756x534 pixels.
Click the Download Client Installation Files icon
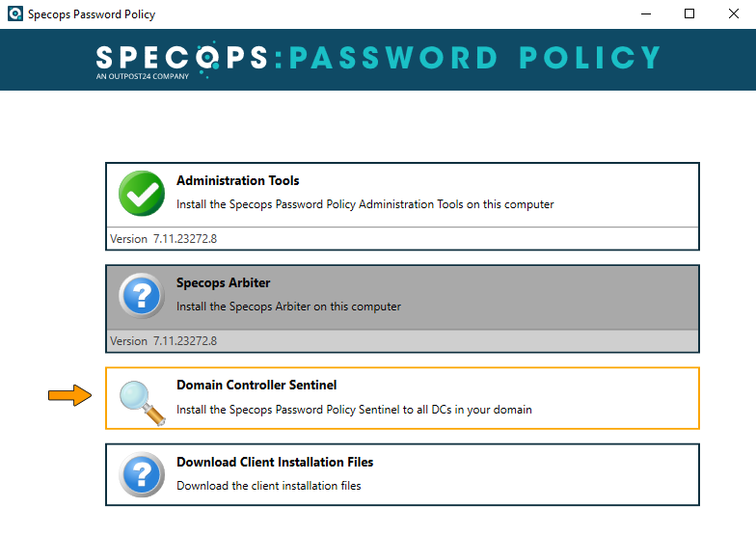142,474
